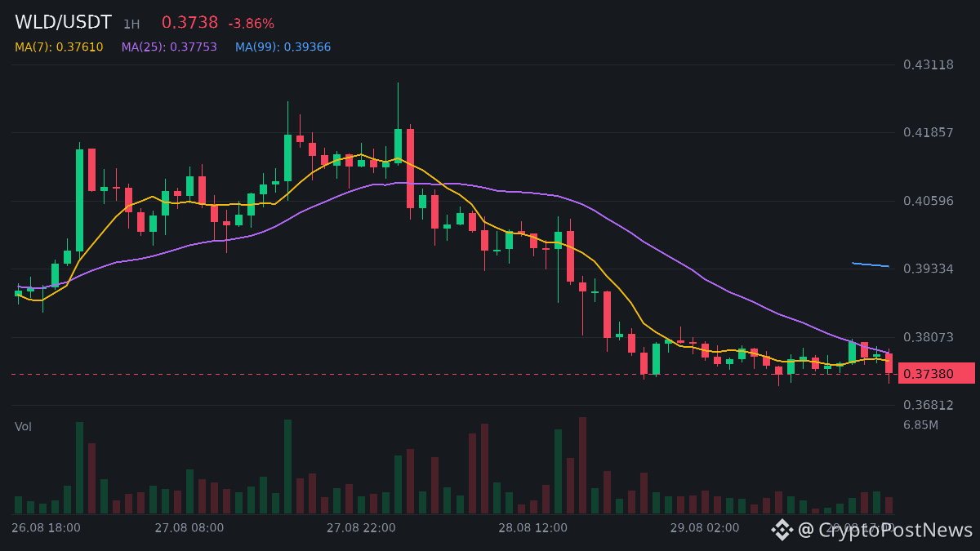Image resolution: width=980 pixels, height=551 pixels.
Task: Click the 27.08 22:00 time label
Action: (361, 528)
